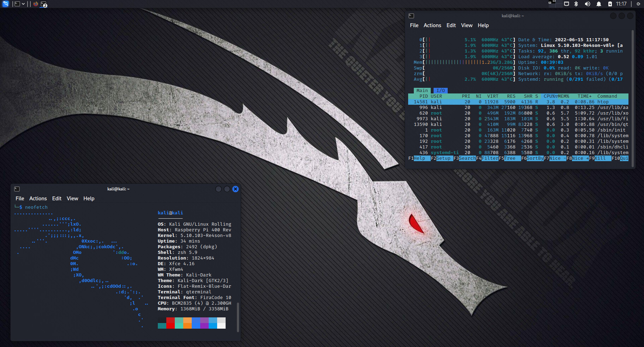Launch terminal emulator from the panel
Screen dimensions: 644x347
click(17, 4)
